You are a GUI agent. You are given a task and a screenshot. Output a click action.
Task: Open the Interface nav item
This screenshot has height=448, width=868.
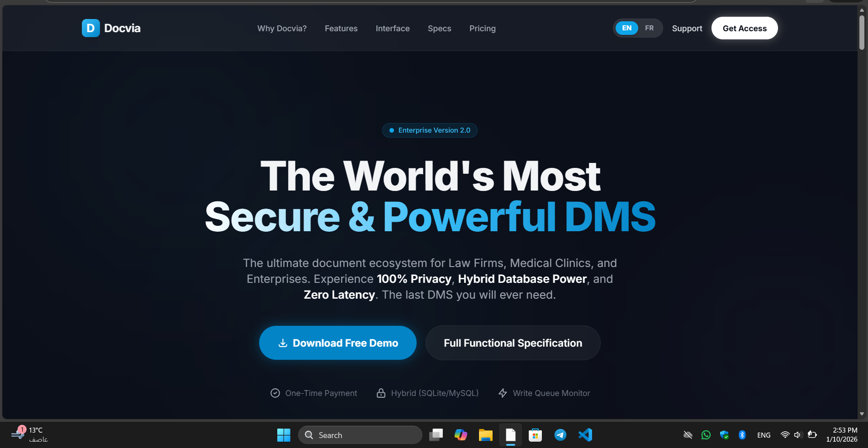393,29
